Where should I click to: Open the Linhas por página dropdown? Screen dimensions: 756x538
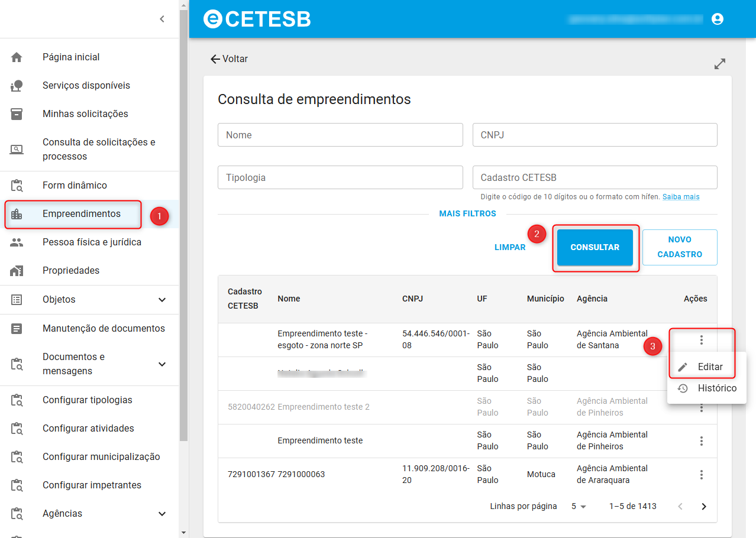(x=579, y=507)
